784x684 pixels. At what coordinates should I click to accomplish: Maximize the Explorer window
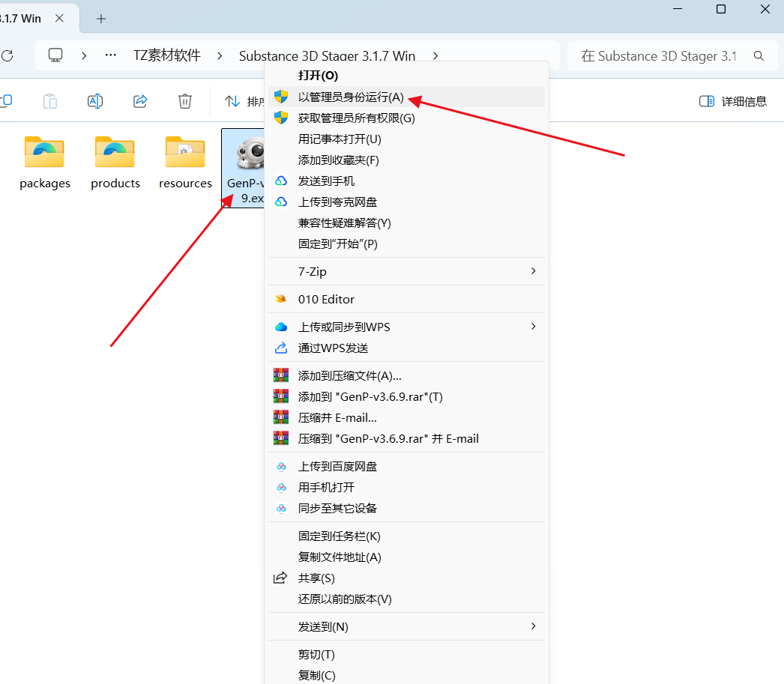(x=721, y=9)
